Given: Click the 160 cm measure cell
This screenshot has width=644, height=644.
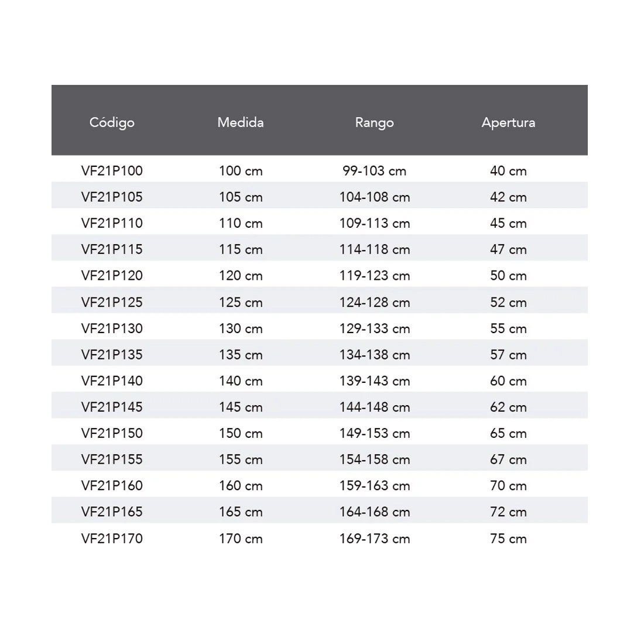Looking at the screenshot, I should click(241, 486).
